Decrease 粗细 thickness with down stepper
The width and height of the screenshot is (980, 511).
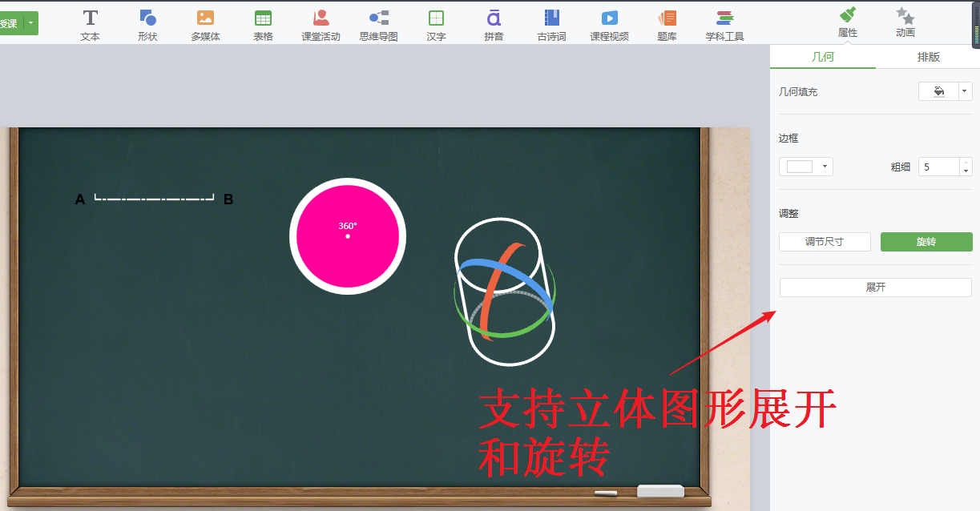966,171
